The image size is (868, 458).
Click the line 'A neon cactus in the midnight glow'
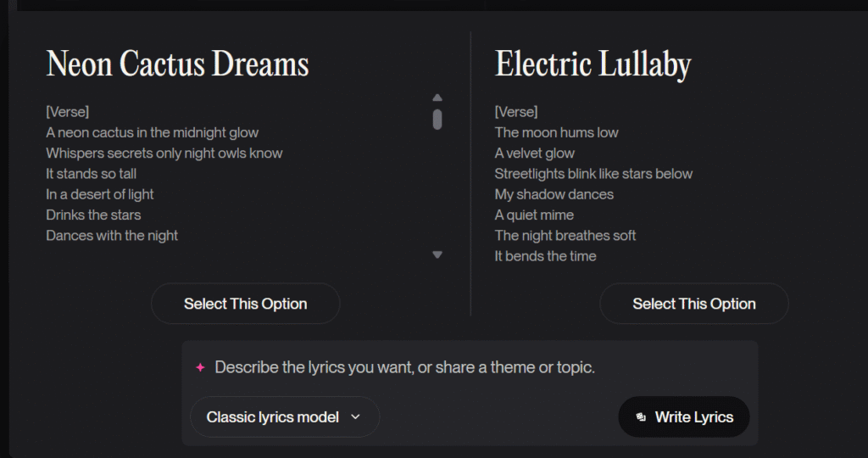click(x=153, y=132)
